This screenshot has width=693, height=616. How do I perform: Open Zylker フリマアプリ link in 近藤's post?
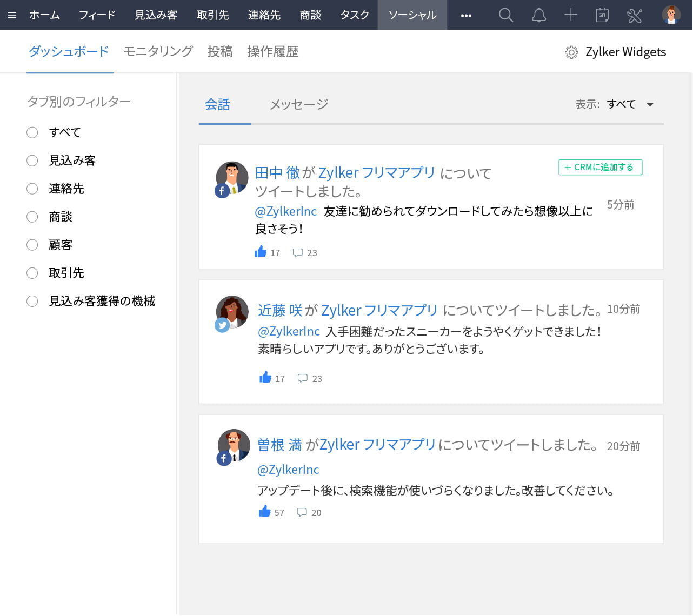[379, 311]
